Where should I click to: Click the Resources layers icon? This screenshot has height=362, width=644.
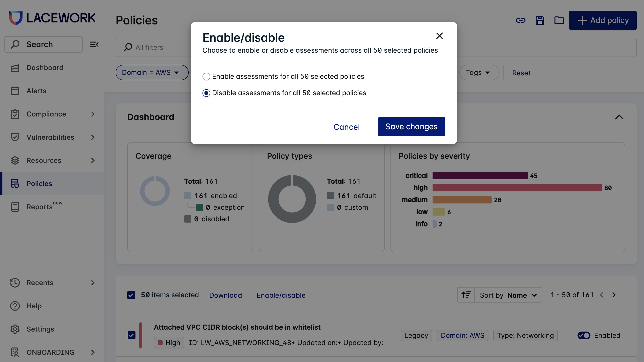pyautogui.click(x=15, y=160)
